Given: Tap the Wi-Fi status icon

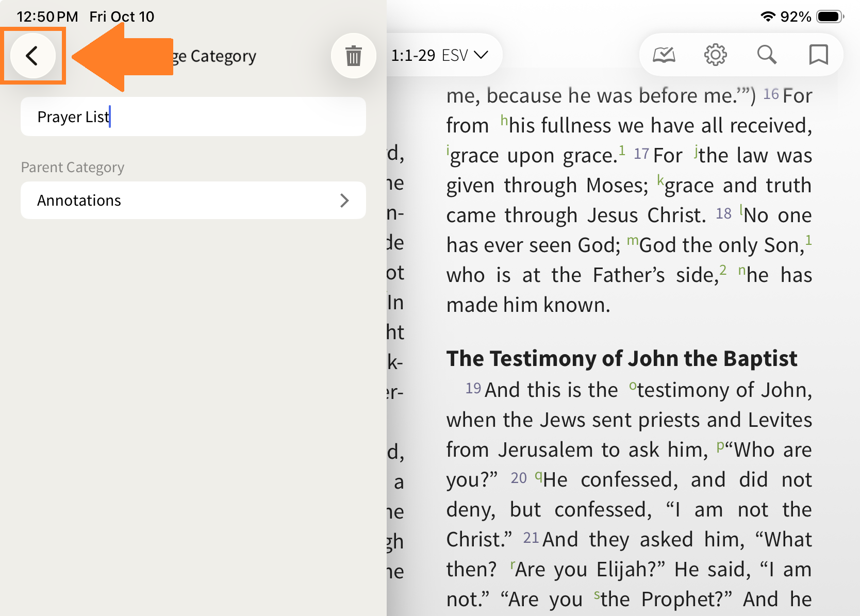Looking at the screenshot, I should tap(768, 16).
